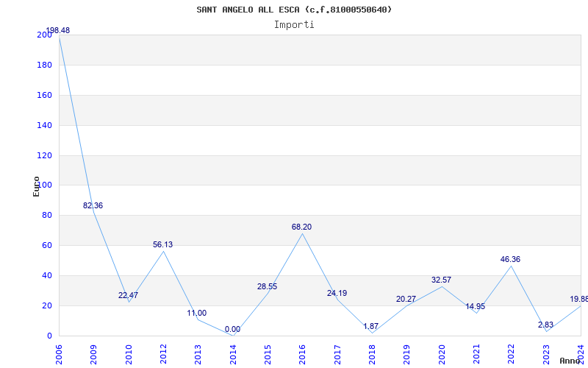Image resolution: width=588 pixels, height=368 pixels.
Task: Click the 68.20 peak label
Action: click(x=301, y=227)
